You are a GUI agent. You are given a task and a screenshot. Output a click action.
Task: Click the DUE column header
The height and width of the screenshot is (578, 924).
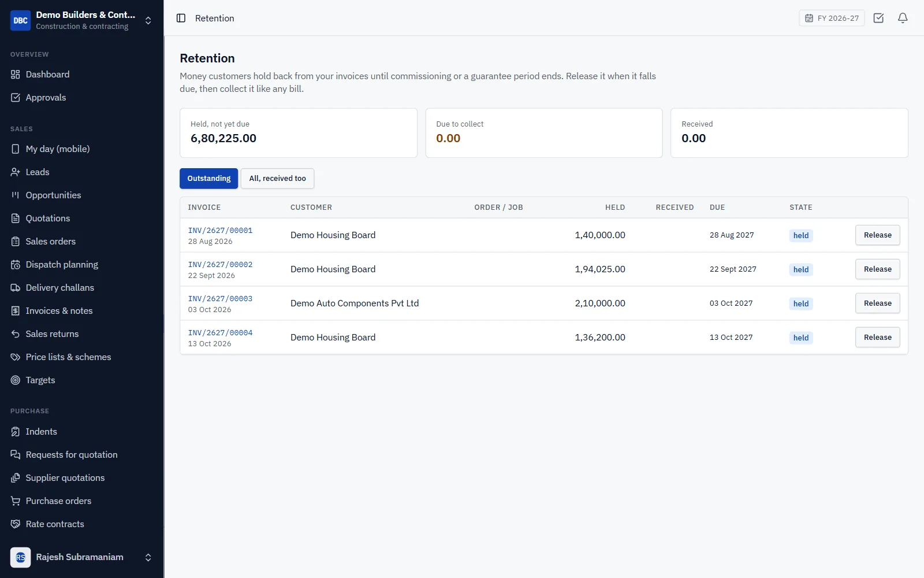[717, 208]
